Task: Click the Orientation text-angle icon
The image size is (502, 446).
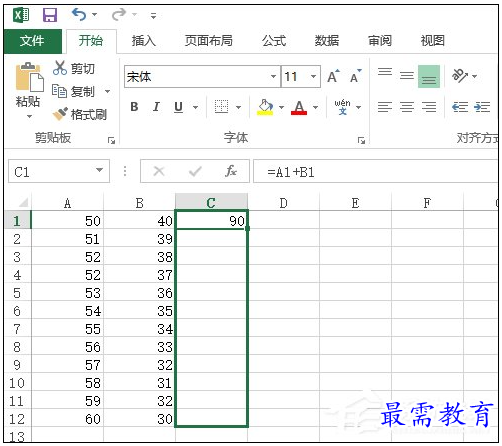Action: pos(460,76)
